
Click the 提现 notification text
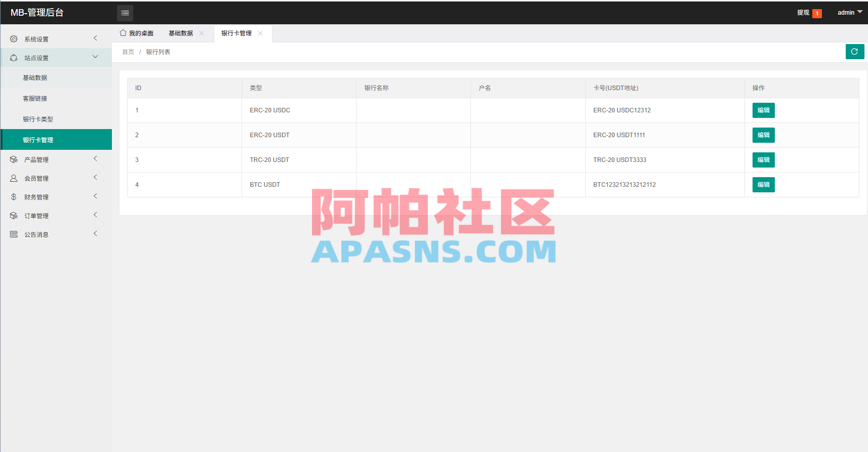(803, 13)
